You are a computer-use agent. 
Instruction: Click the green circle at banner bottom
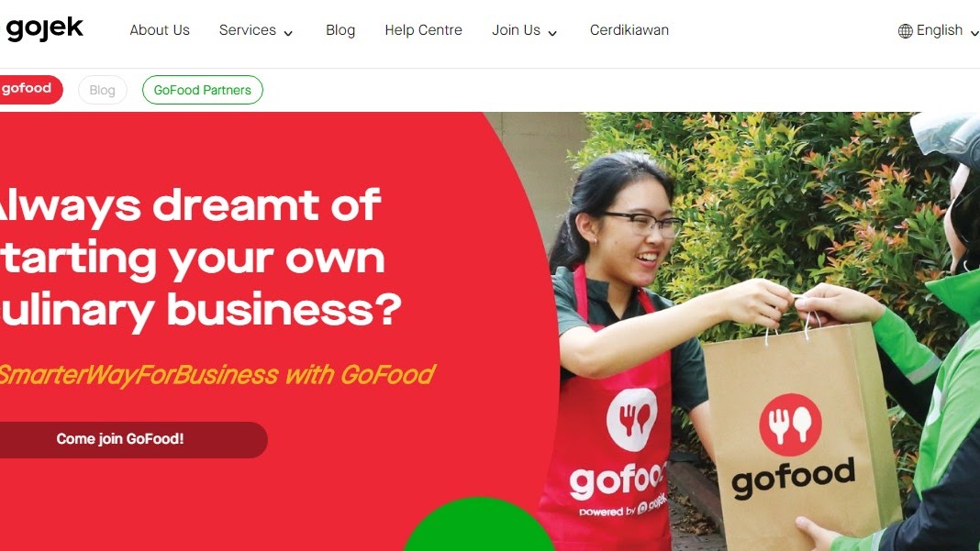pos(479,524)
